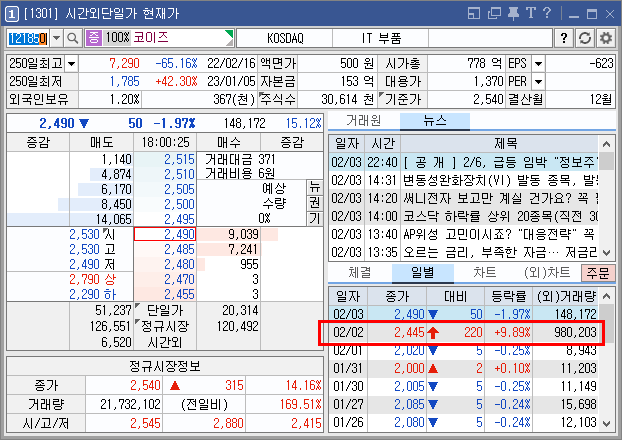Click the 단일가 label in order book footer

[165, 310]
